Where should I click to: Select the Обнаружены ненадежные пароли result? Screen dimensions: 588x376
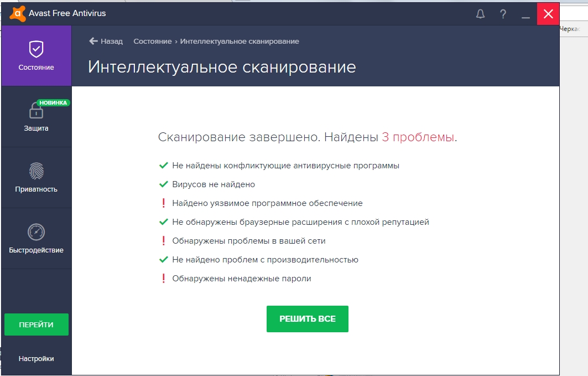[241, 279]
